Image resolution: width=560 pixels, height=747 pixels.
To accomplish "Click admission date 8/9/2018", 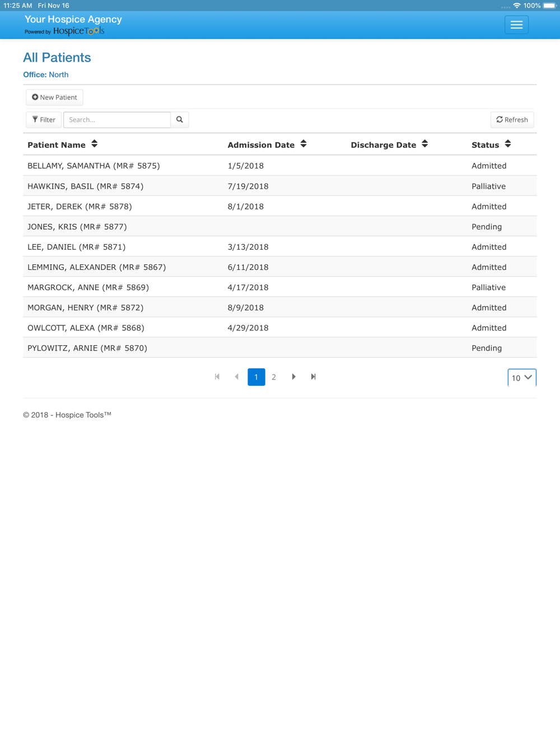I will tap(246, 307).
